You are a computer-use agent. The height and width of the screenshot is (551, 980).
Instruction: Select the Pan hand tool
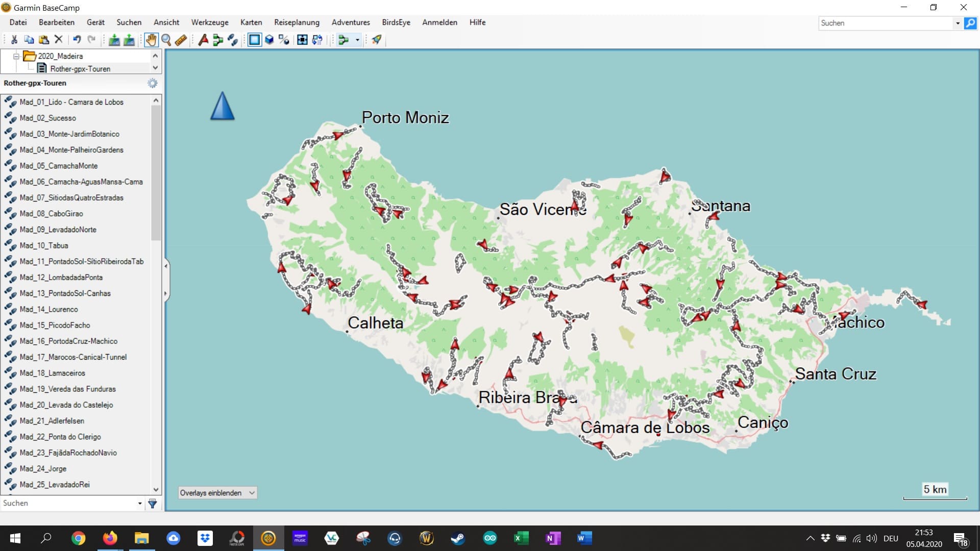click(x=151, y=40)
